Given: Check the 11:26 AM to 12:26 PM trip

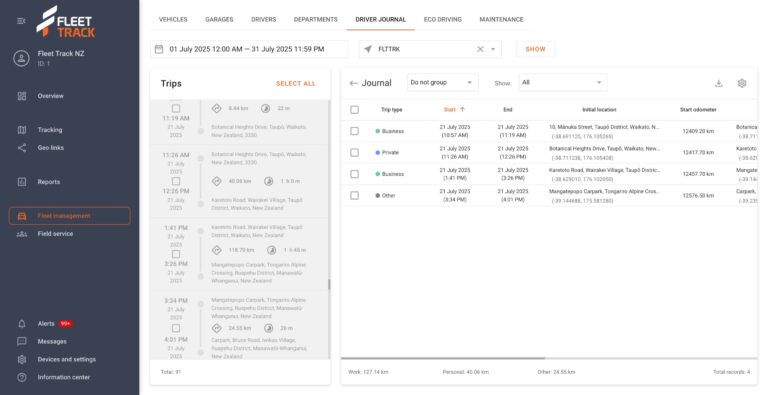Looking at the screenshot, I should click(176, 181).
